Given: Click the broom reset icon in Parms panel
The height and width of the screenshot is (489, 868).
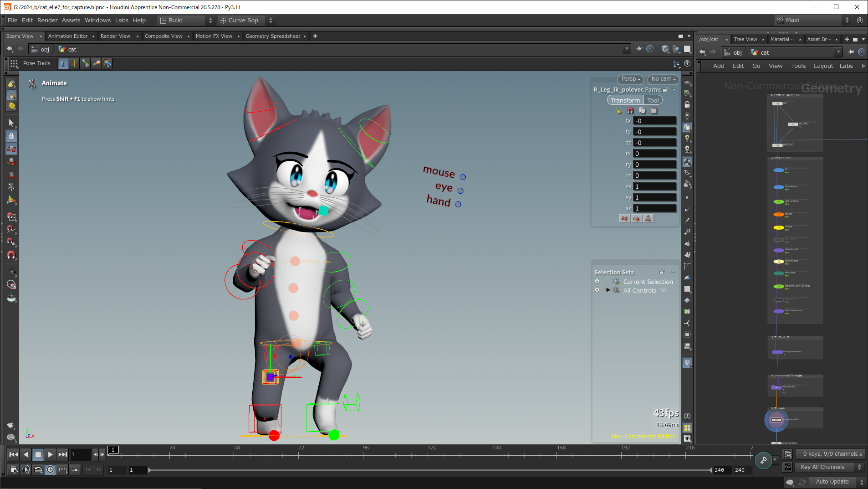Looking at the screenshot, I should (618, 111).
